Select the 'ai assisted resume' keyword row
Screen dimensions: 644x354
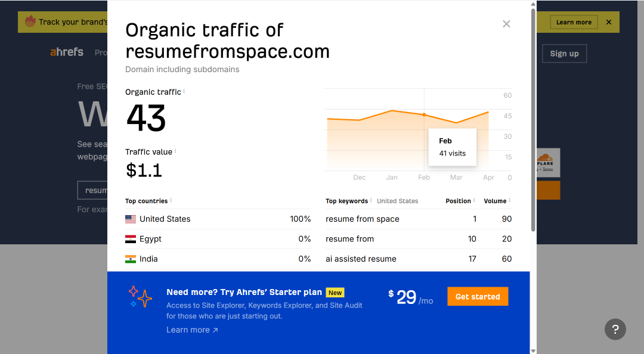(419, 259)
